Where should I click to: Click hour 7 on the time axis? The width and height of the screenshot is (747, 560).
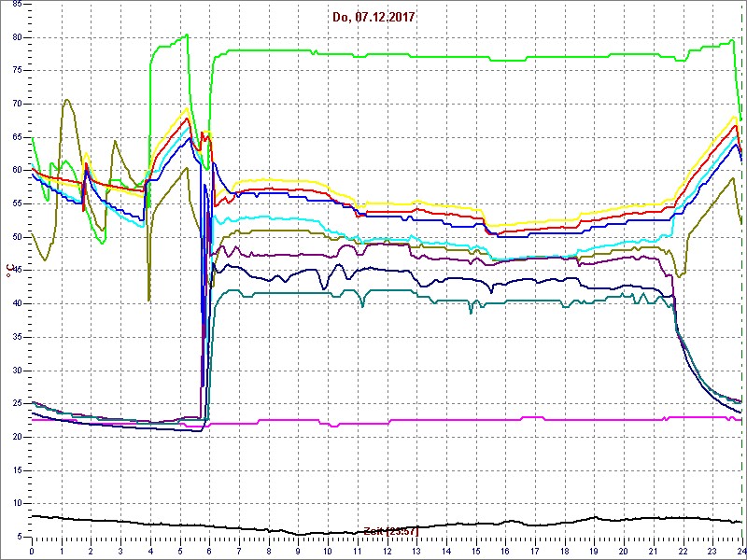[x=239, y=551]
